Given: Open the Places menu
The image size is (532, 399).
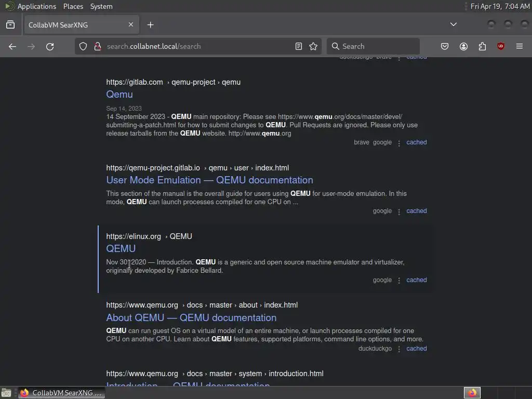Looking at the screenshot, I should 73,6.
